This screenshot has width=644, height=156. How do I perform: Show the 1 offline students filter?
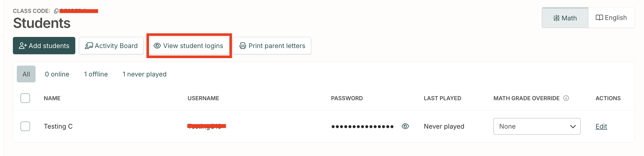(96, 74)
